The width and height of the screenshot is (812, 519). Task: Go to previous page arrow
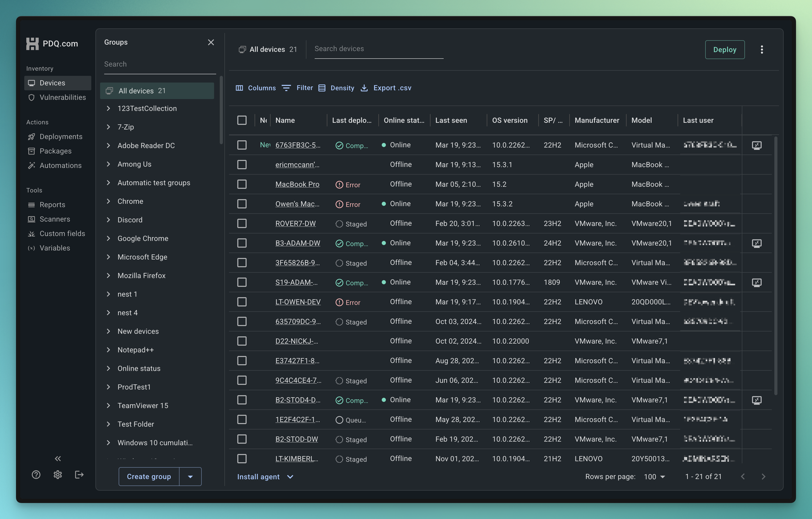pyautogui.click(x=743, y=476)
